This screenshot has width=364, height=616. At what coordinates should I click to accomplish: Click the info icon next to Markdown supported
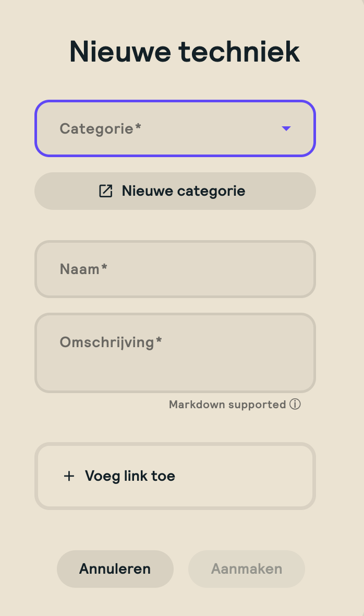[x=295, y=405]
